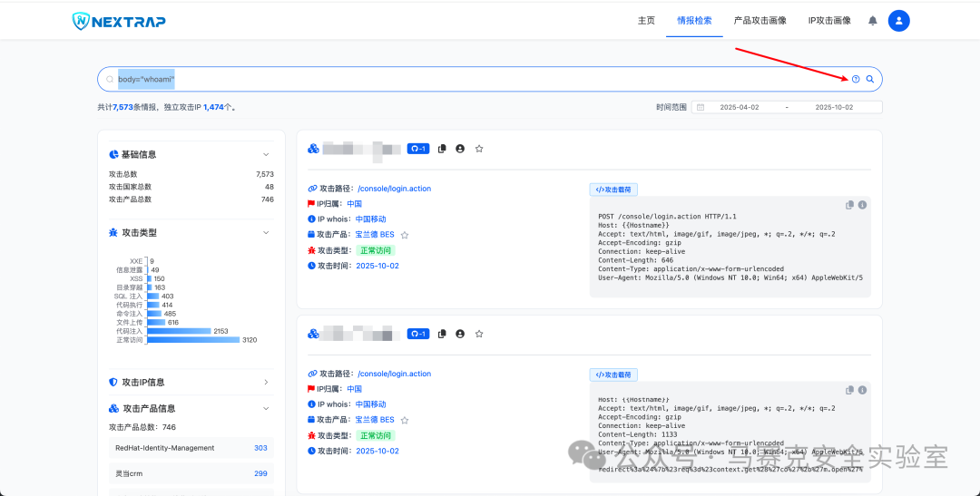Click the 代码注入 2153 chart bar

179,331
